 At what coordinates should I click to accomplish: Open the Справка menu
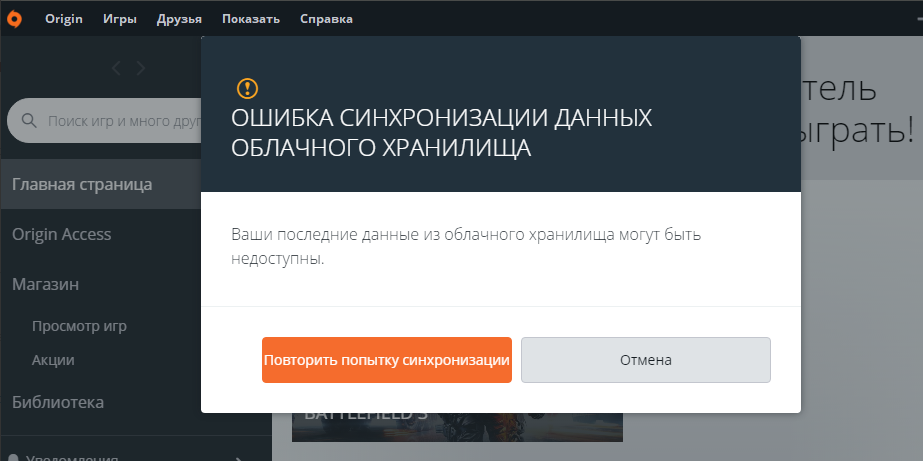tap(325, 19)
